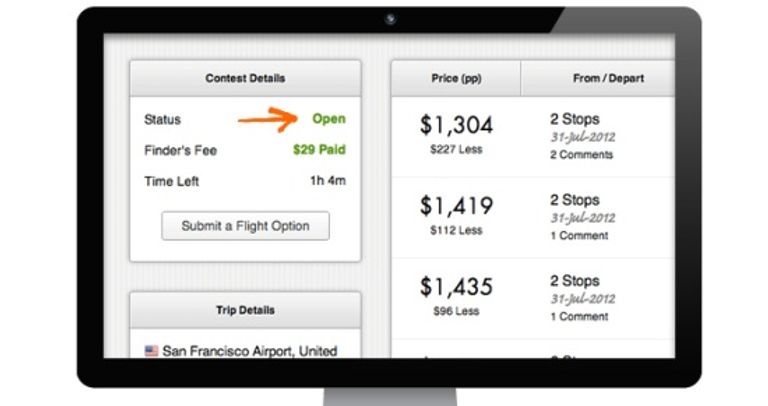Open the $1,304 flight option
This screenshot has height=406, width=768.
(456, 124)
